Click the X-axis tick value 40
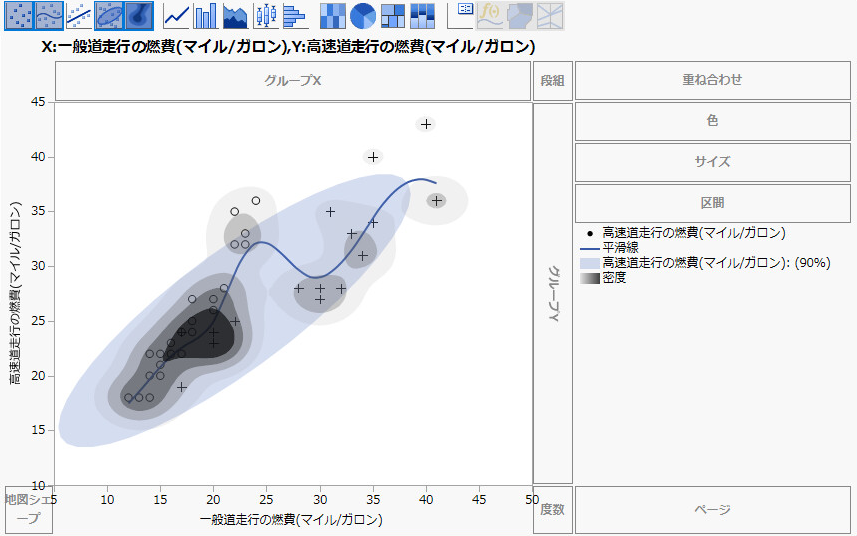 click(426, 499)
